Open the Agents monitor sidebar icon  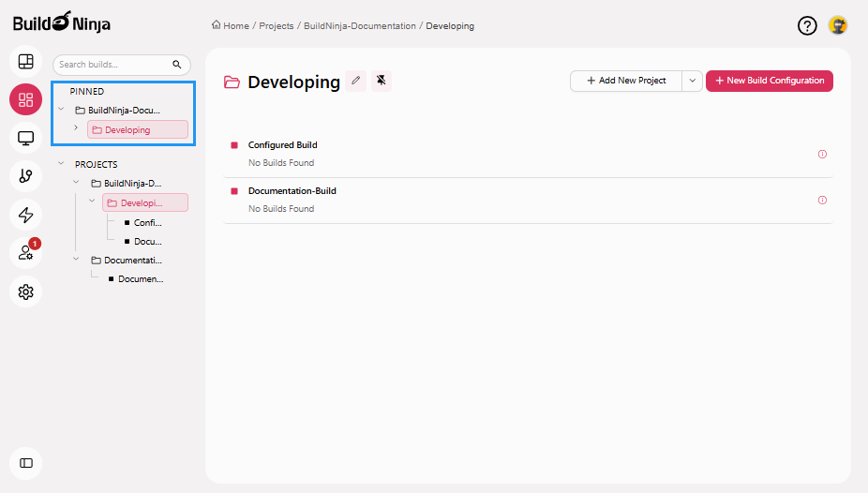click(x=25, y=138)
